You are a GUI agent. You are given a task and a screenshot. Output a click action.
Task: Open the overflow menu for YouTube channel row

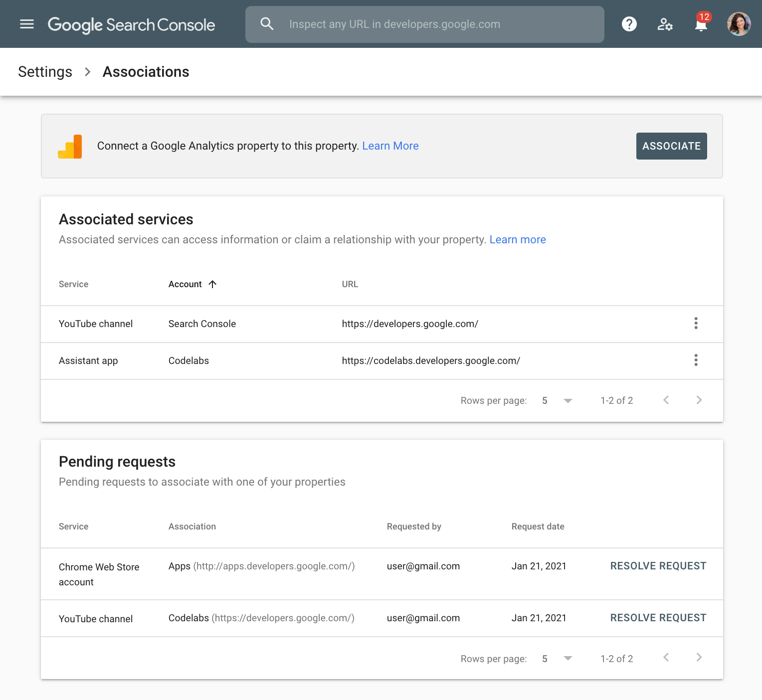click(x=696, y=323)
